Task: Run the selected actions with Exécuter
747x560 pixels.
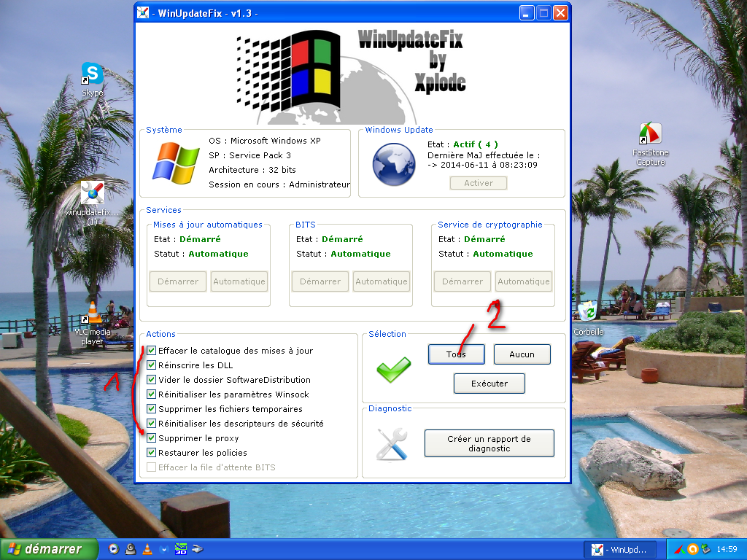Action: pos(489,384)
